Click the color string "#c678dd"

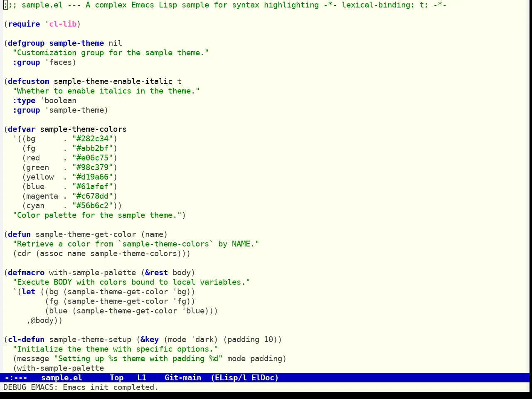point(92,196)
